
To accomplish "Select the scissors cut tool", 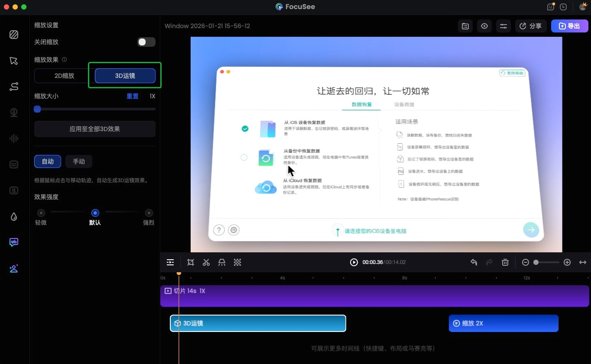I will pyautogui.click(x=206, y=262).
